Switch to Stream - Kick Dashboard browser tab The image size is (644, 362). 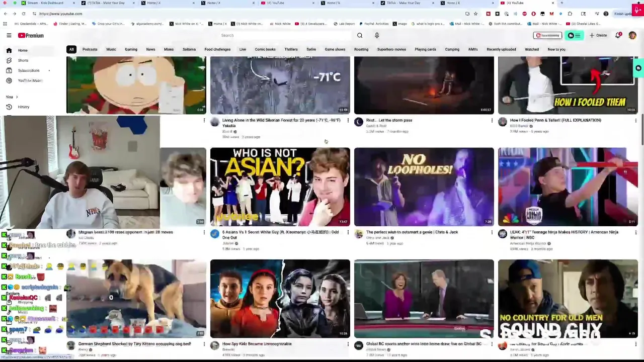pos(45,3)
